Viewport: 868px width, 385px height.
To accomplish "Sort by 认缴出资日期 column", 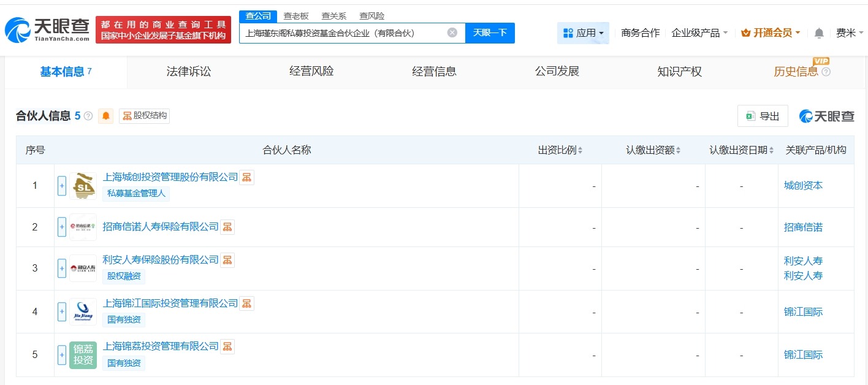I will point(742,150).
